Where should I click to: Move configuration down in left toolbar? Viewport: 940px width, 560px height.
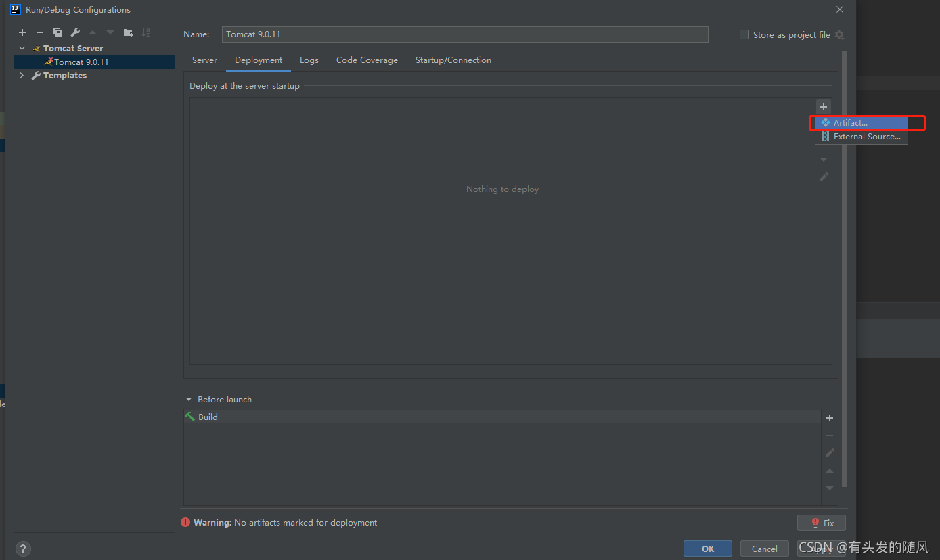[110, 32]
